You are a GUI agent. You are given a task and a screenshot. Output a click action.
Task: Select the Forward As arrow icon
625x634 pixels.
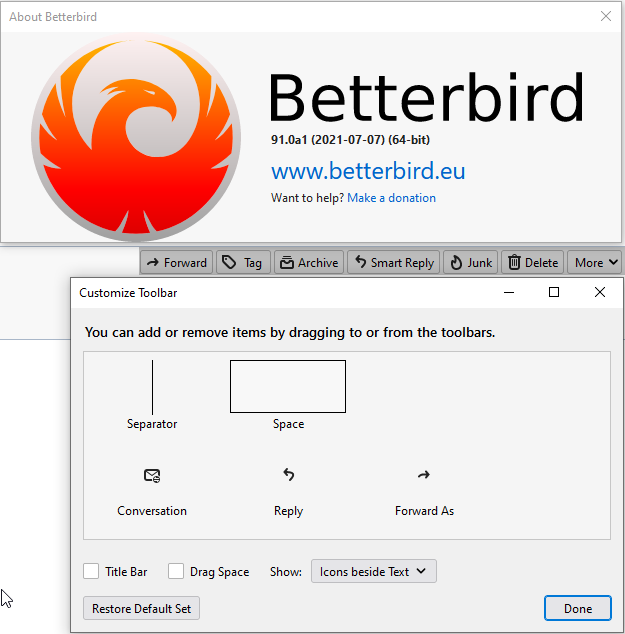click(424, 475)
